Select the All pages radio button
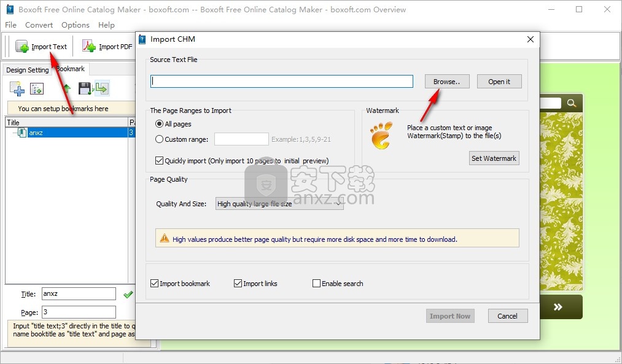 159,124
